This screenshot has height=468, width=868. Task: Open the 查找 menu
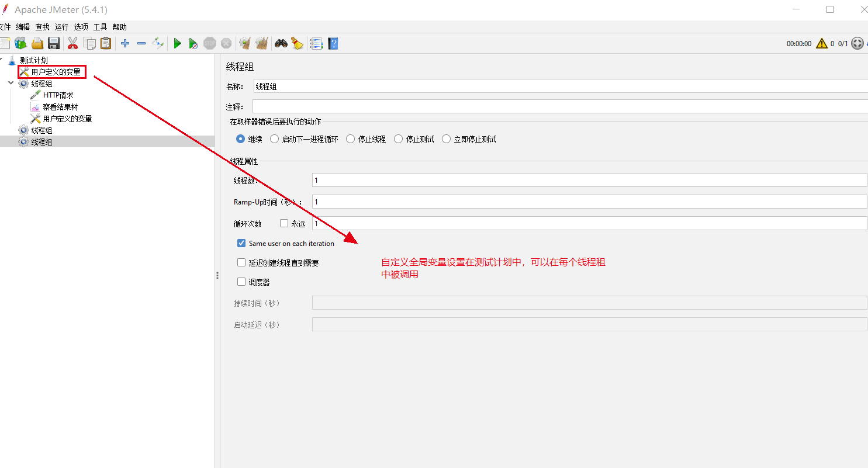coord(42,27)
